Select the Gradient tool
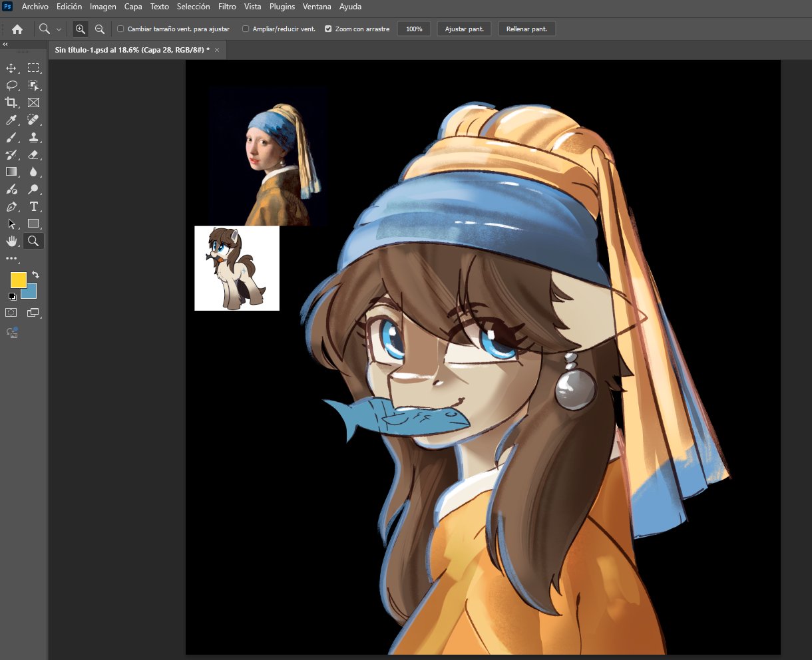The image size is (812, 660). click(11, 172)
